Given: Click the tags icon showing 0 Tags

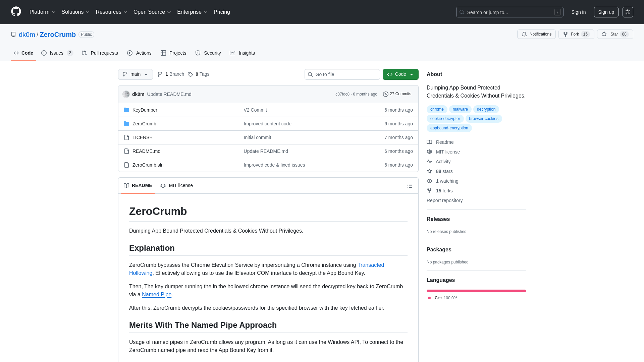Looking at the screenshot, I should [x=190, y=74].
